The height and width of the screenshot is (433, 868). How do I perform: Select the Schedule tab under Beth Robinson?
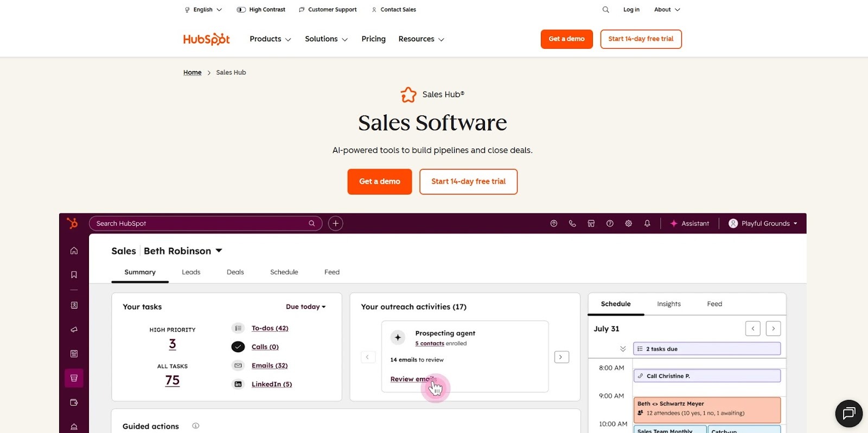284,272
